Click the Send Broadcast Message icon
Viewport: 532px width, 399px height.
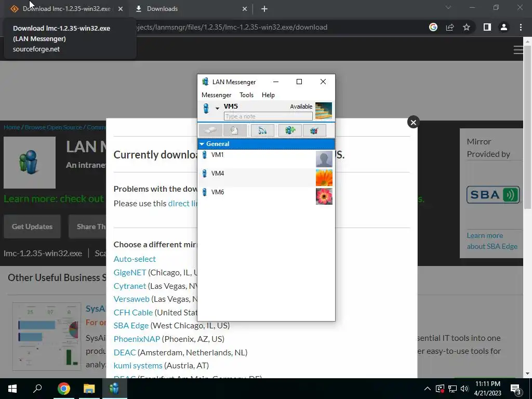[262, 130]
